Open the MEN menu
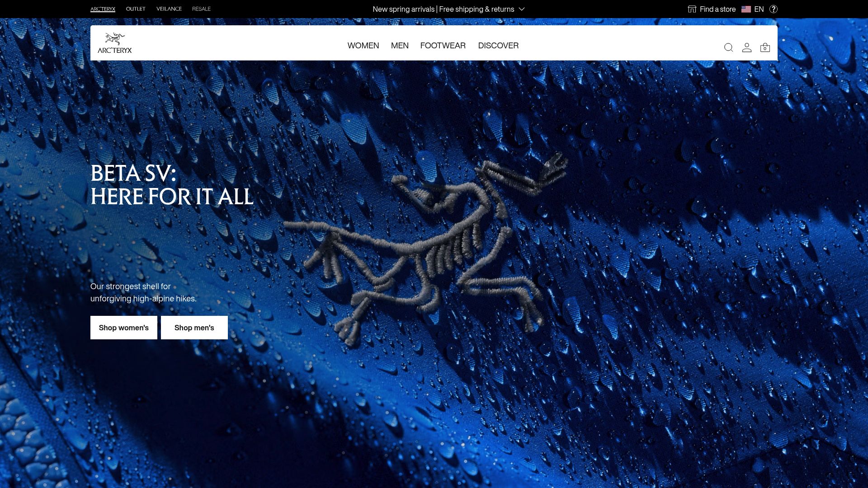The image size is (868, 488). 400,46
